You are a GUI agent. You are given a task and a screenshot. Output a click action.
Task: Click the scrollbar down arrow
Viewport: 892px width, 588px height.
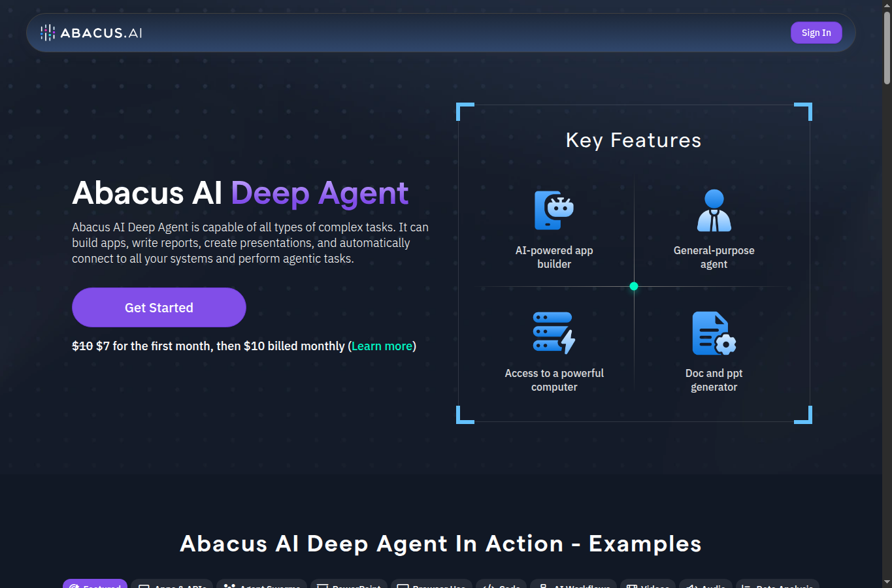tap(887, 582)
